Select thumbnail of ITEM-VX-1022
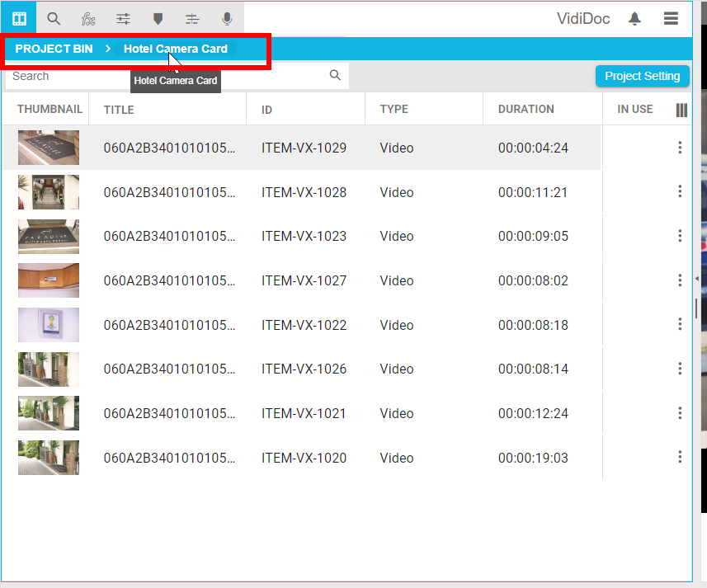This screenshot has width=707, height=588. click(49, 325)
